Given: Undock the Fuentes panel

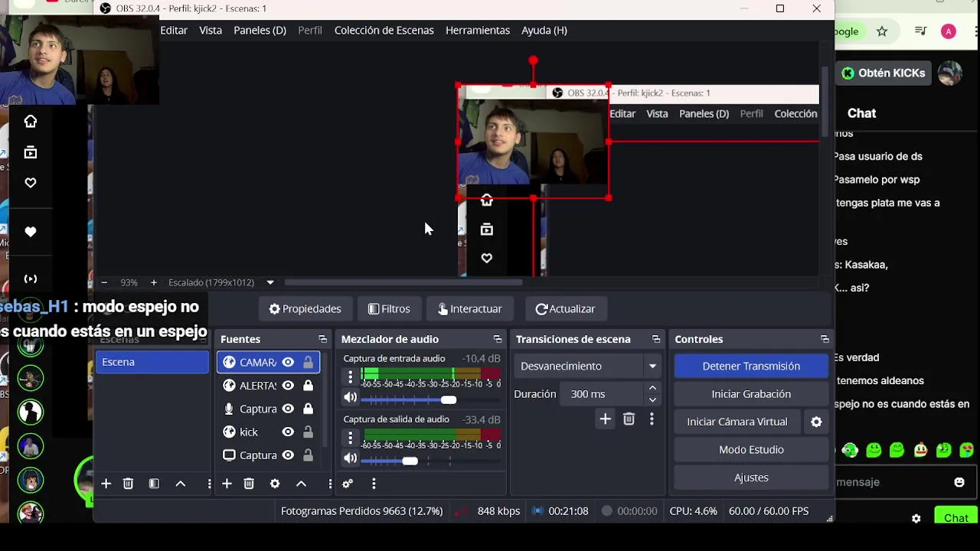Looking at the screenshot, I should (322, 339).
